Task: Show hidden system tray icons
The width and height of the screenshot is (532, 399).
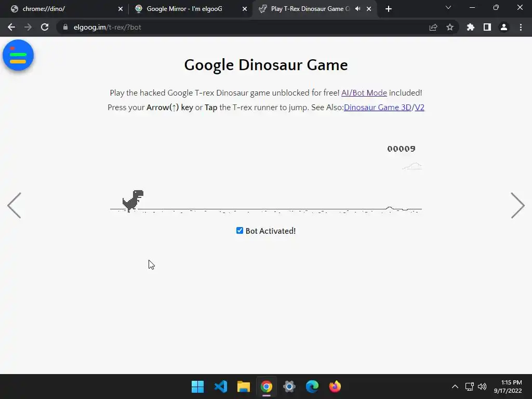Action: pos(455,387)
